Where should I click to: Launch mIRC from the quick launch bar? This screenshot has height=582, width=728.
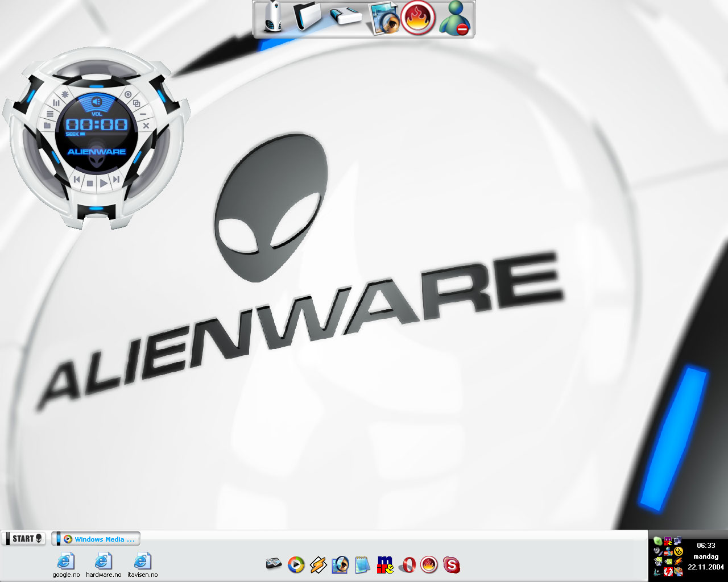pos(385,565)
